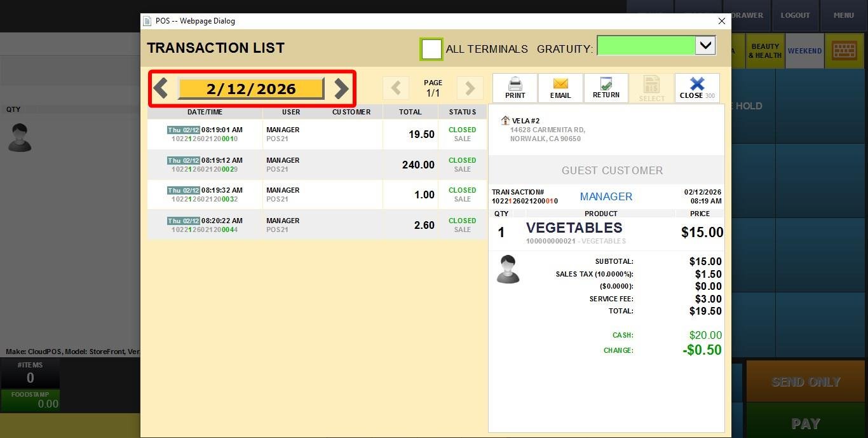Open the Beauty & Health category tab
Viewport: 868px width, 438px height.
pyautogui.click(x=765, y=51)
